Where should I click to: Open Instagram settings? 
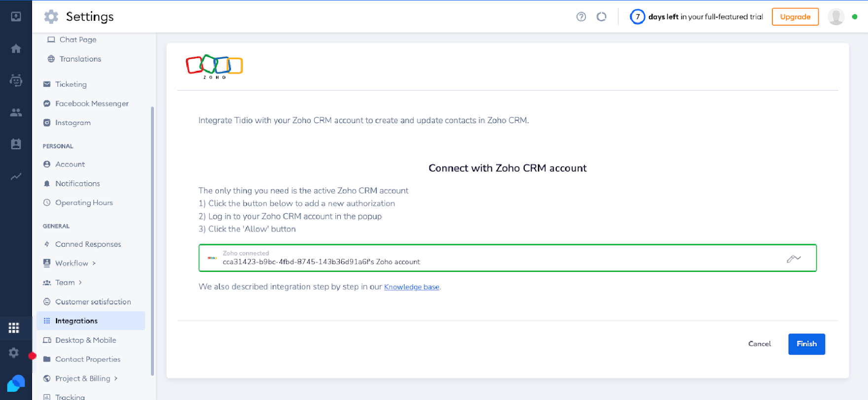(73, 123)
